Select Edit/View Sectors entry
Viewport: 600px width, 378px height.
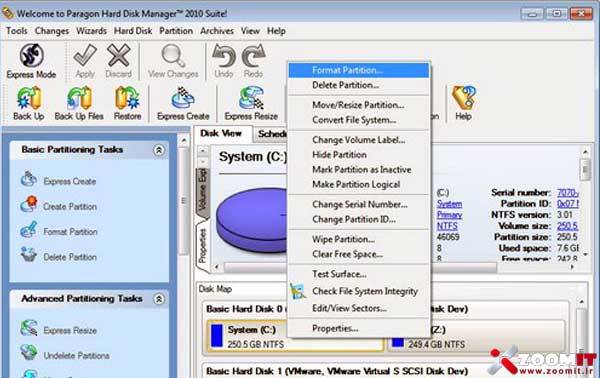click(359, 308)
